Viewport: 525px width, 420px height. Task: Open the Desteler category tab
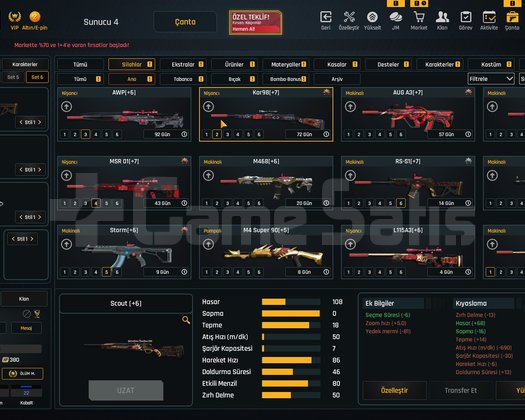pos(389,64)
